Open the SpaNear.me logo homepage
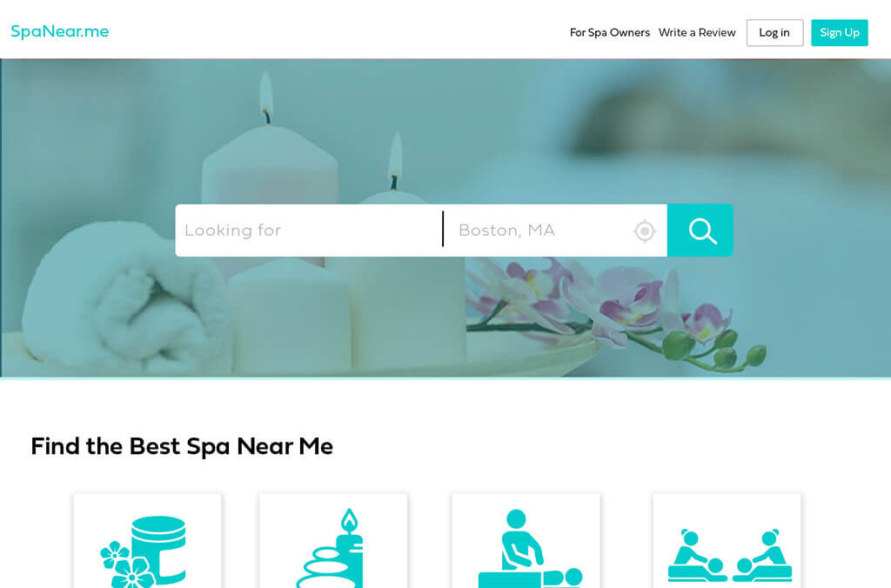 (60, 31)
